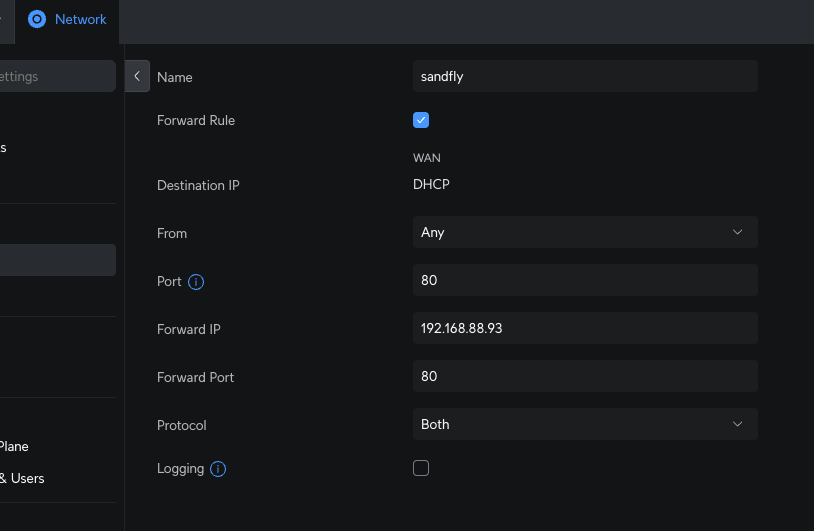The image size is (814, 531).
Task: Expand the Protocol dropdown showing Both
Action: coord(584,424)
